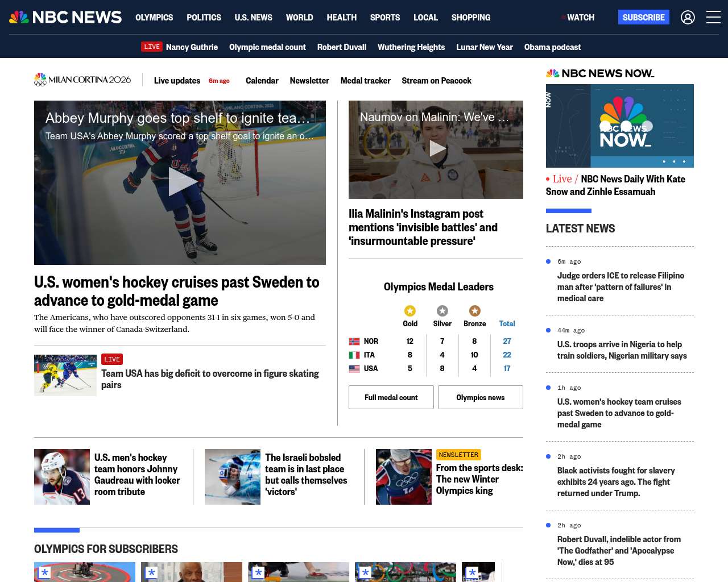Open the Politics nav menu item
The image size is (728, 582).
click(x=204, y=18)
